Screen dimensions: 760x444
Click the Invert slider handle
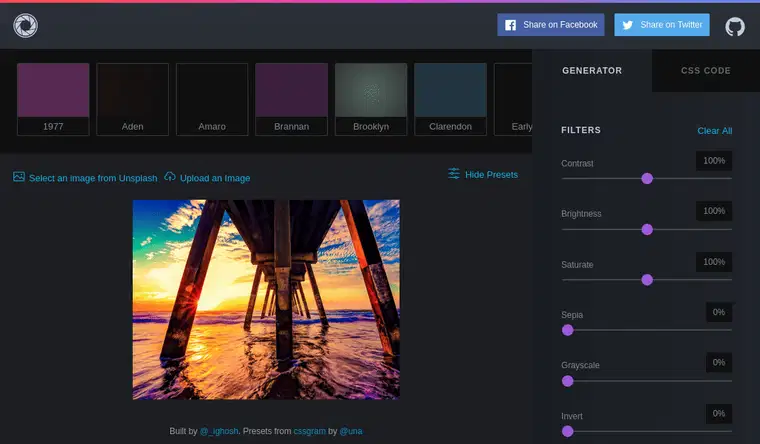tap(568, 431)
